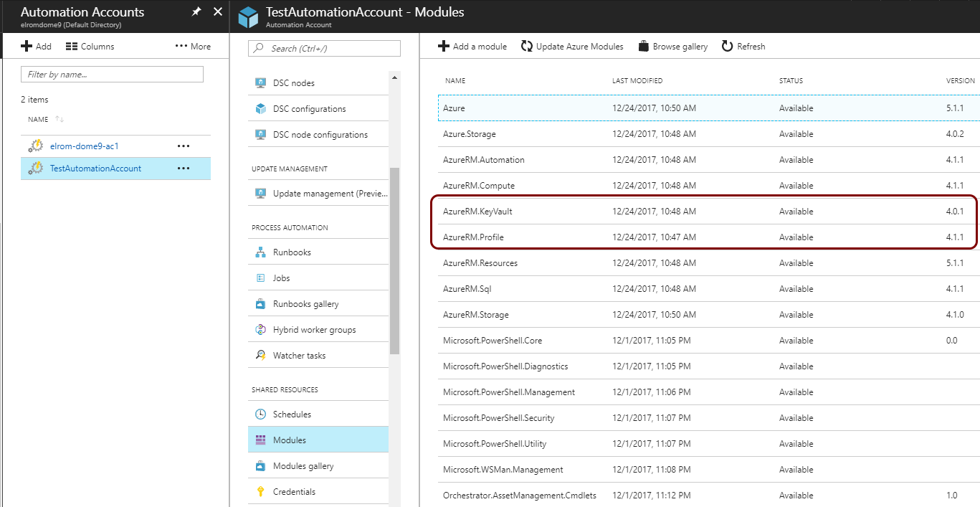This screenshot has height=507, width=980.
Task: Open the Modules gallery icon
Action: click(260, 466)
